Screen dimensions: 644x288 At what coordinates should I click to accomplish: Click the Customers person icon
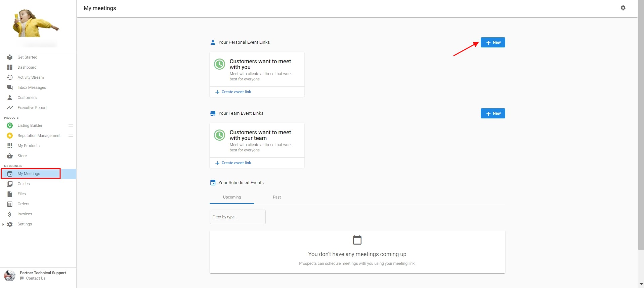coord(10,98)
